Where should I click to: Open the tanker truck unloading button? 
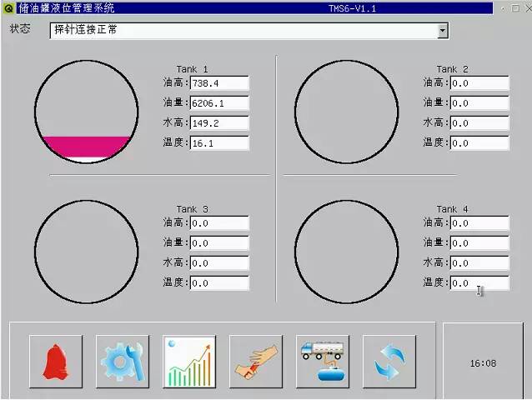(323, 362)
